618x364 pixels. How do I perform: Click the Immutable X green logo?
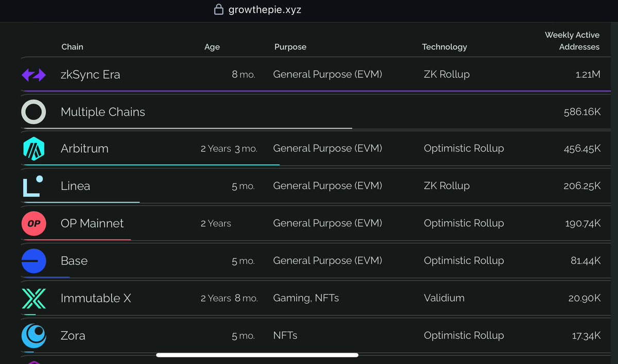(33, 298)
